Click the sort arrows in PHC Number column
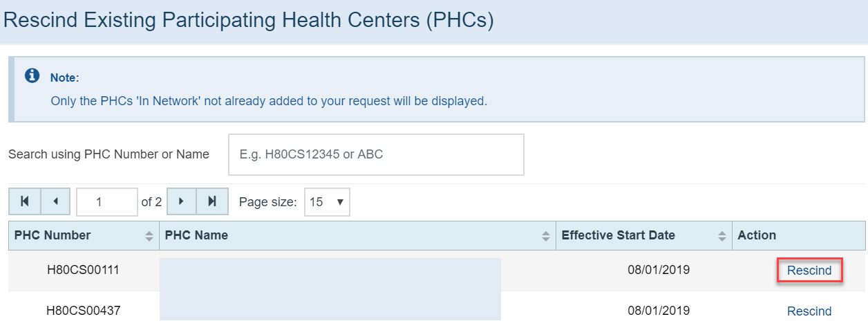 click(x=149, y=236)
